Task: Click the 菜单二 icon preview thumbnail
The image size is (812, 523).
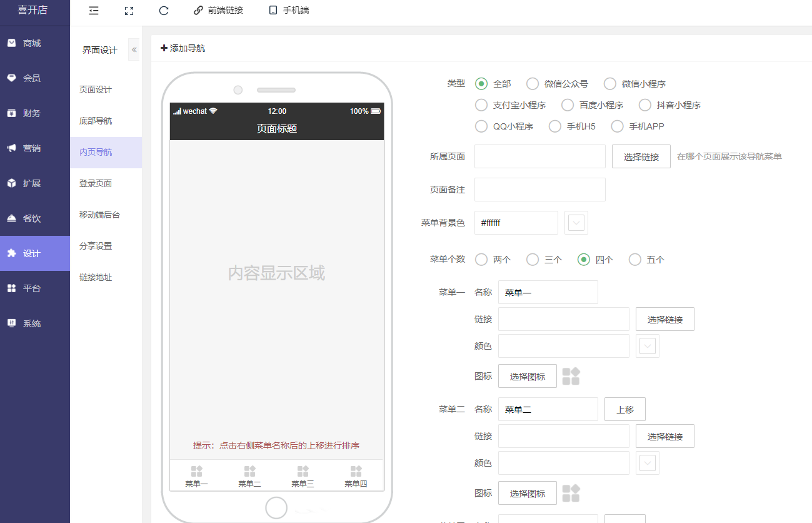Action: coord(571,493)
